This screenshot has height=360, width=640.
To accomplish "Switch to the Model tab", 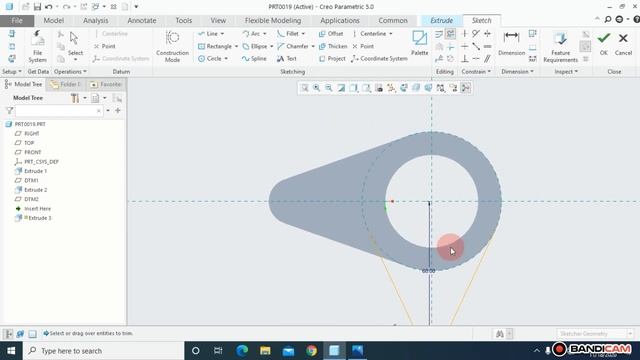I will tap(53, 20).
